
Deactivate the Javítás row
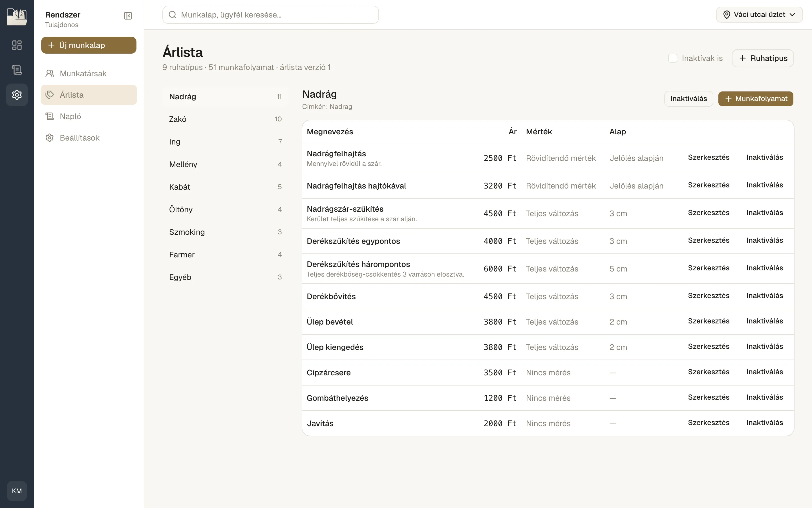(x=764, y=423)
